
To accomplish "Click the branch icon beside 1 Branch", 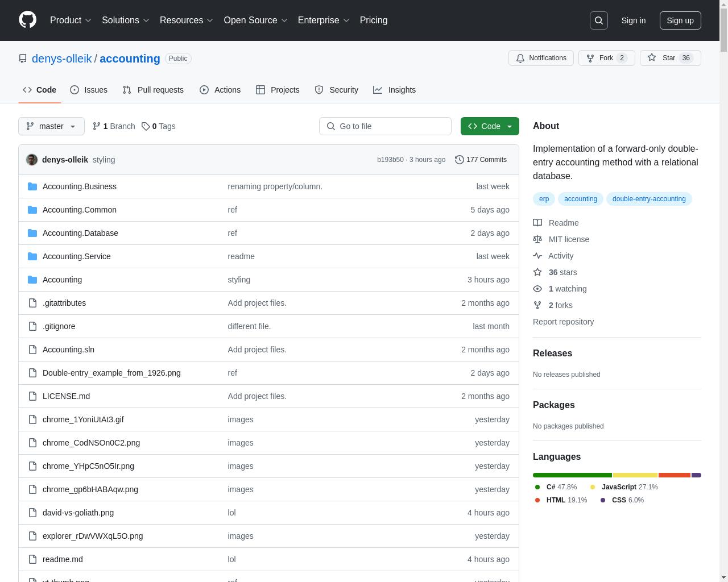I will [x=97, y=126].
